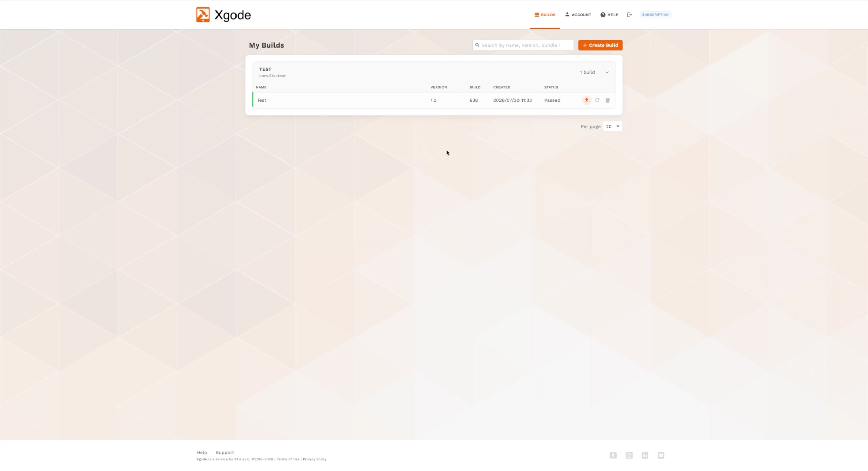
Task: Open the Per page 20 dropdown
Action: (x=612, y=126)
